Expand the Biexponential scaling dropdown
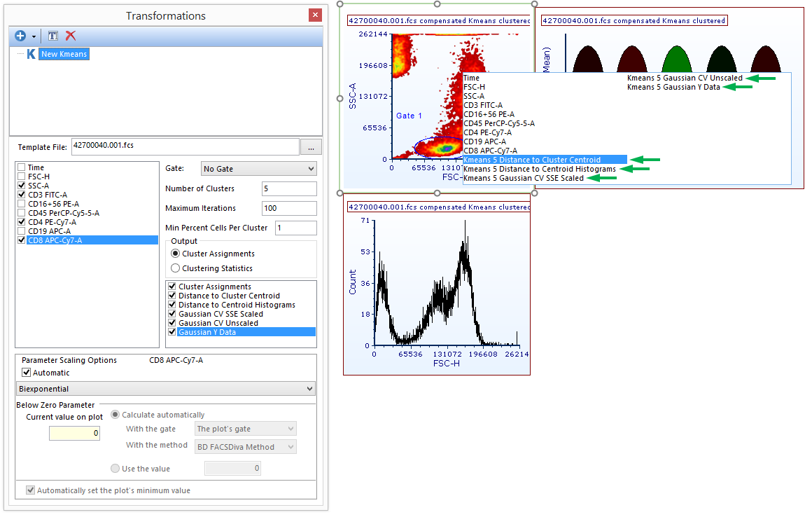Viewport: 812px width, 517px height. (166, 389)
